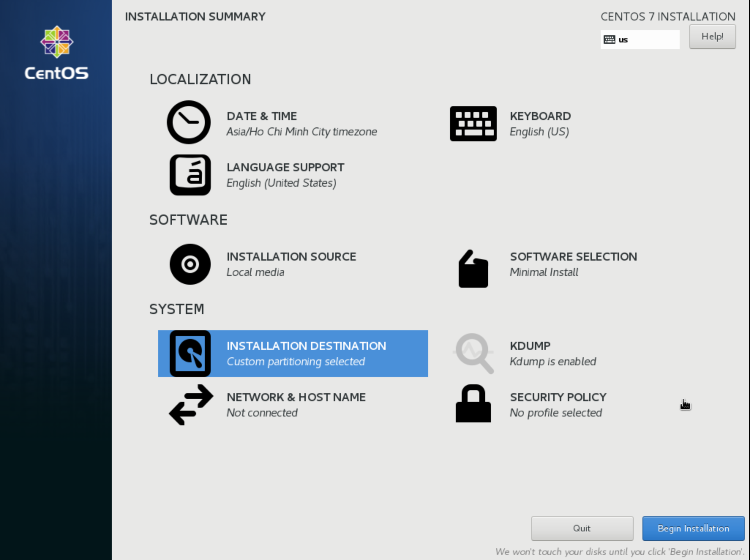The width and height of the screenshot is (750, 560).
Task: Click the Installation Source disc icon
Action: [190, 264]
